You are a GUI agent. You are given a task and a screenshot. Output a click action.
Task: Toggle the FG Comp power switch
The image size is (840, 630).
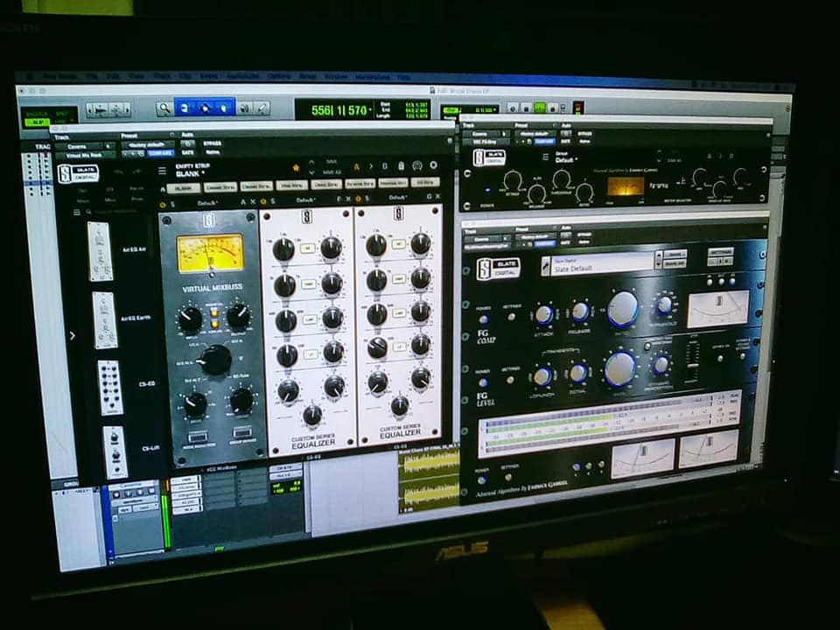click(483, 318)
